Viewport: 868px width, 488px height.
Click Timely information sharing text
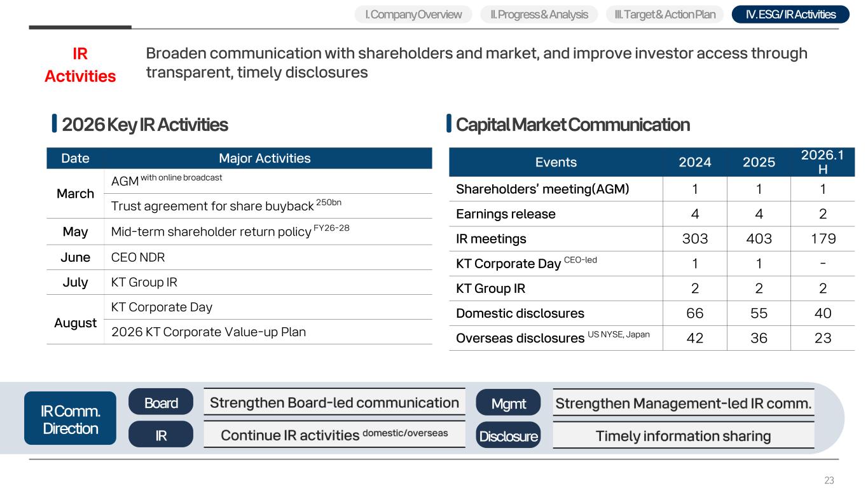pyautogui.click(x=683, y=436)
